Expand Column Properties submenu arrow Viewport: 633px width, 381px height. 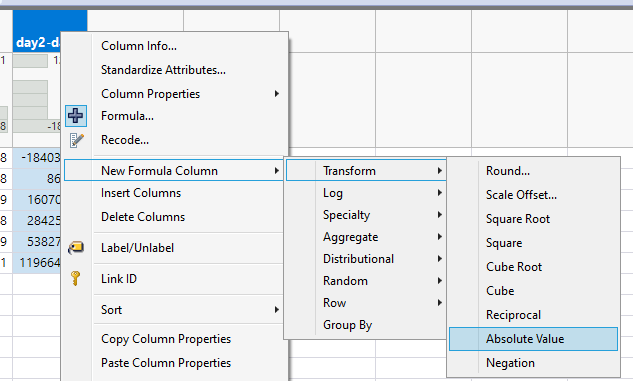pos(277,94)
